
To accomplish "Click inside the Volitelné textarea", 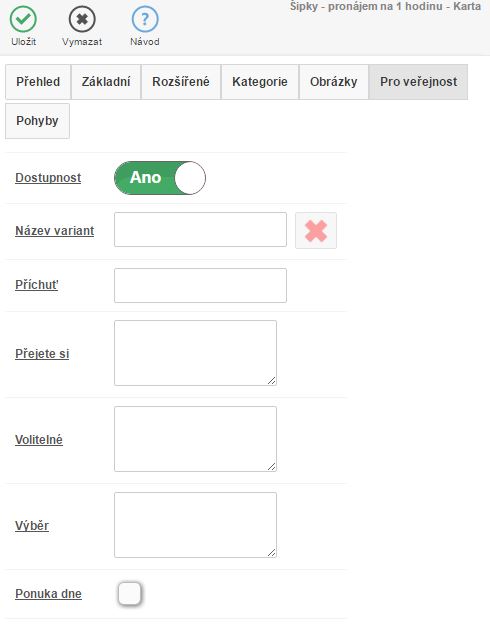I will [x=196, y=439].
